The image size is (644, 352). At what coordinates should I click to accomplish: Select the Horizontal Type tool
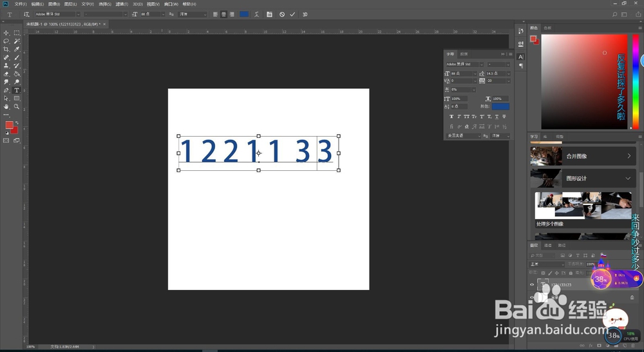point(17,90)
